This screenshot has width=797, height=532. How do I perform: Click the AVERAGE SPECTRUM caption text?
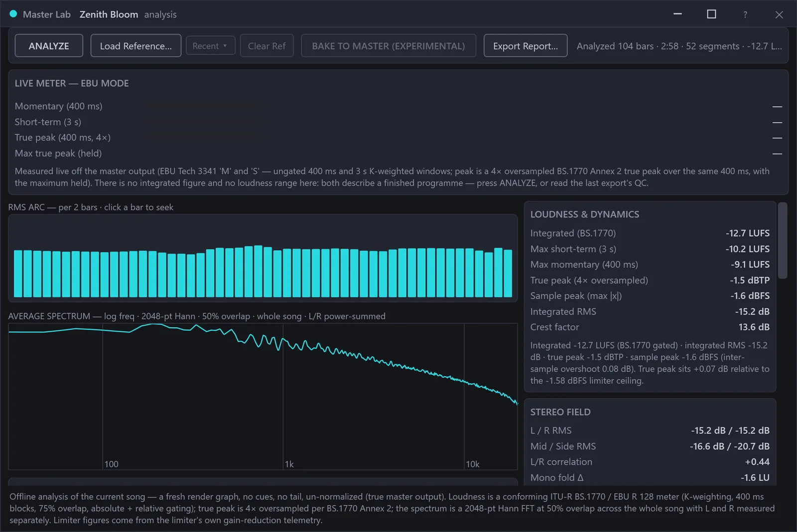pyautogui.click(x=197, y=316)
